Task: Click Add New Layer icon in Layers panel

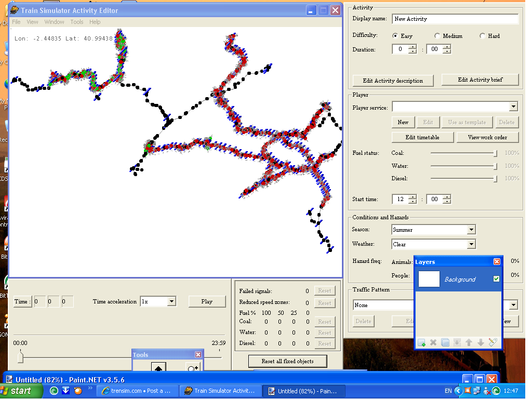Action: [421, 342]
